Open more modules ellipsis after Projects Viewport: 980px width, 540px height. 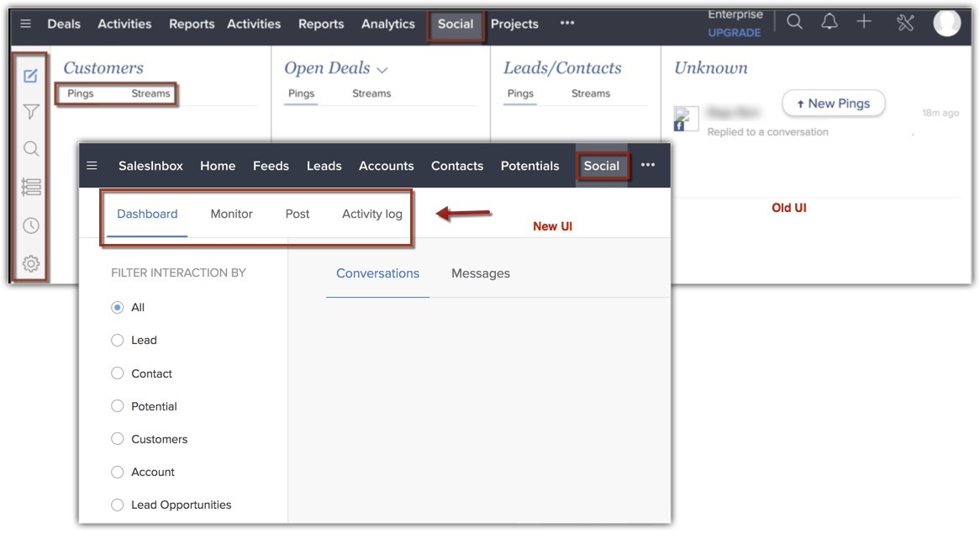tap(566, 24)
